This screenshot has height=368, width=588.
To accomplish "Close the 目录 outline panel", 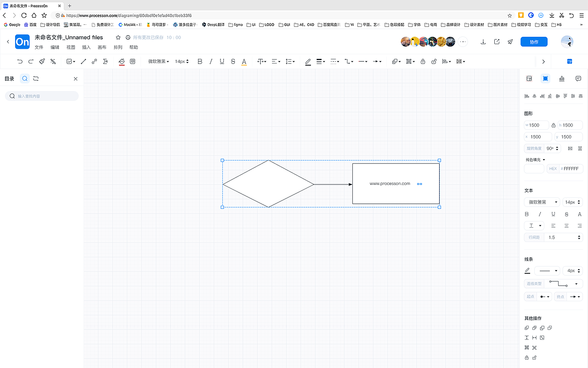I will 76,79.
